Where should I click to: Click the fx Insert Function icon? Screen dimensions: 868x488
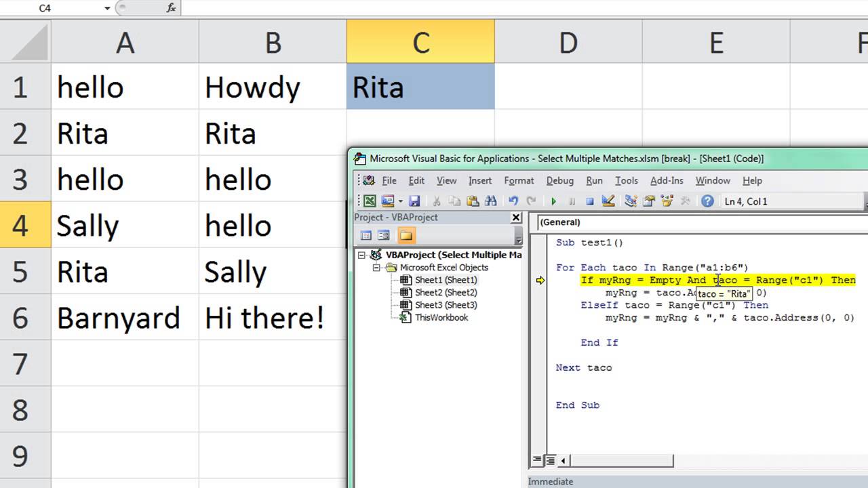point(171,8)
